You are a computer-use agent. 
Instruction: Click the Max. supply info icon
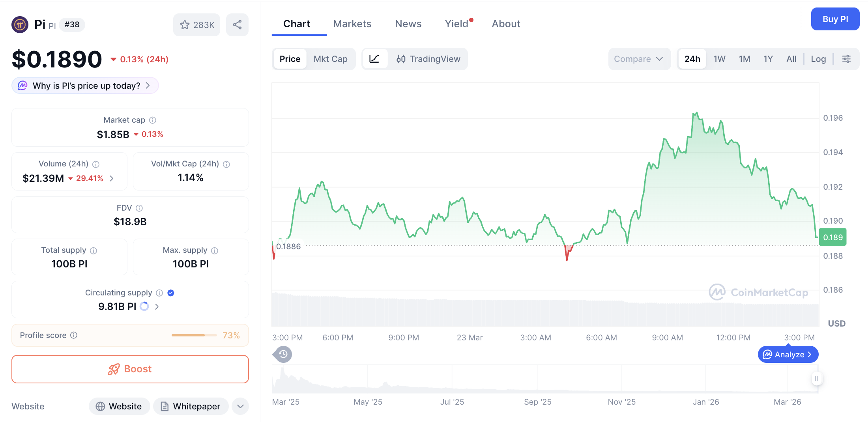pyautogui.click(x=215, y=250)
